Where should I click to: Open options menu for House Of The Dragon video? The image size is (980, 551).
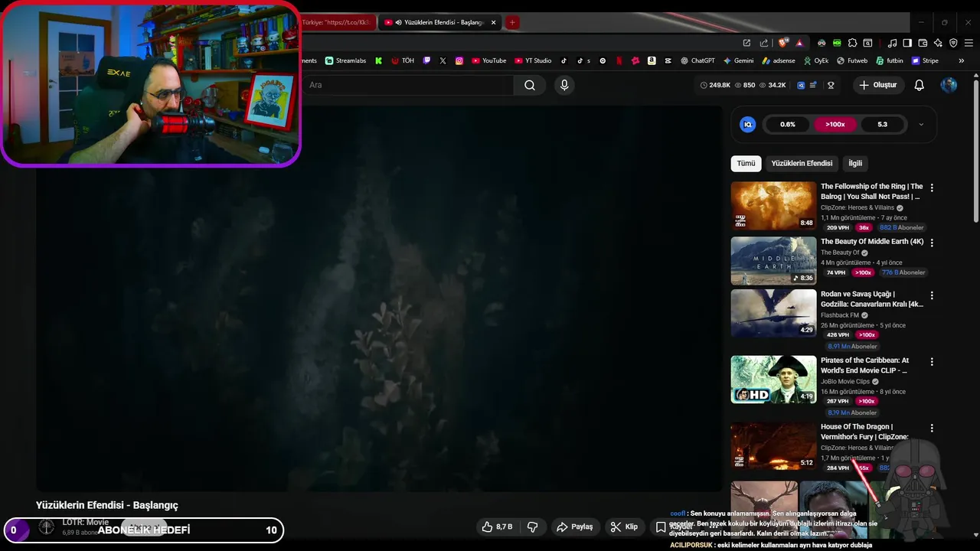pos(932,428)
